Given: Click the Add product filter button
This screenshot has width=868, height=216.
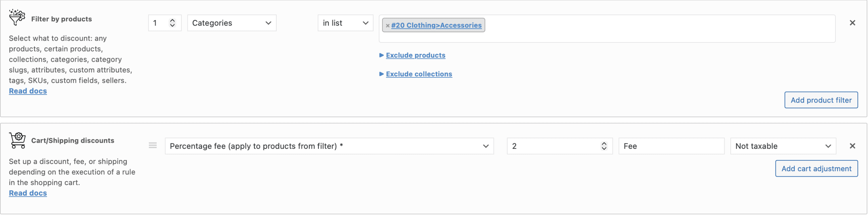Looking at the screenshot, I should click(x=821, y=100).
